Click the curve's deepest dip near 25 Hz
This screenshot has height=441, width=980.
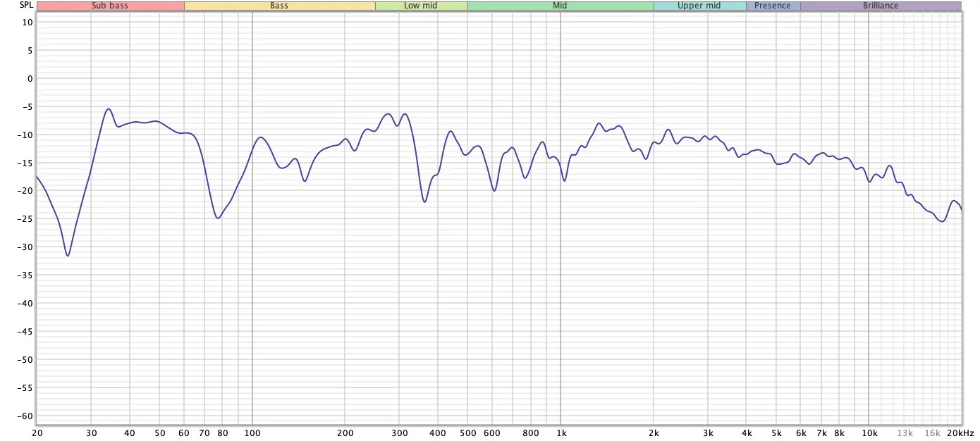[67, 255]
